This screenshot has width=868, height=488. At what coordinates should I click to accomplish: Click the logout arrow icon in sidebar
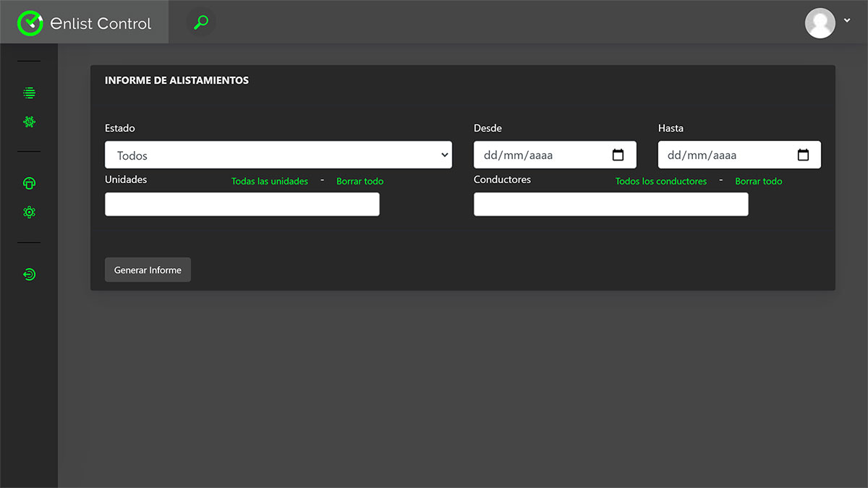point(29,275)
